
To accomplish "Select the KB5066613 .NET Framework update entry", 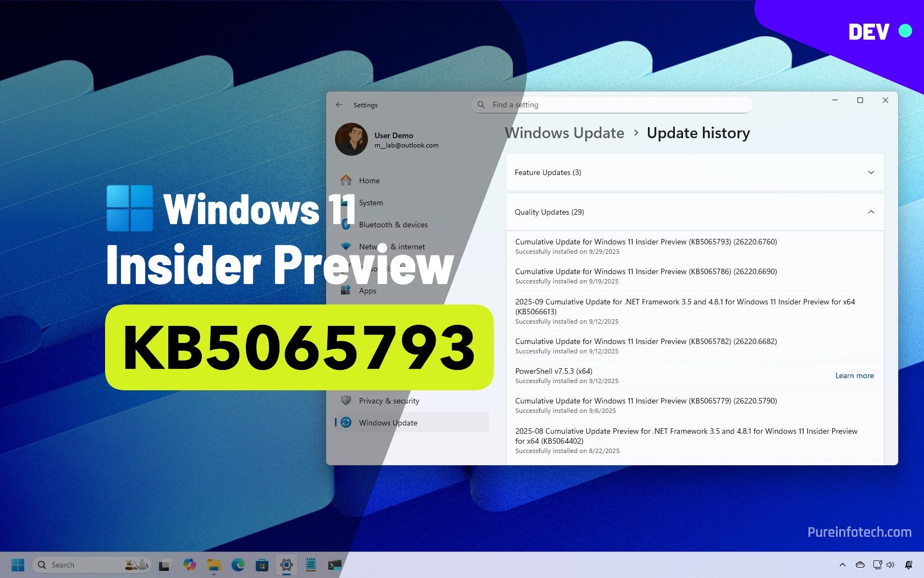I will [x=695, y=311].
